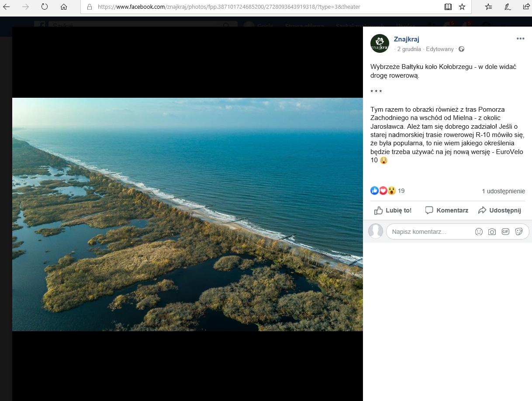Screen dimensions: 532x401
Task: Click the browser share icon
Action: click(526, 7)
